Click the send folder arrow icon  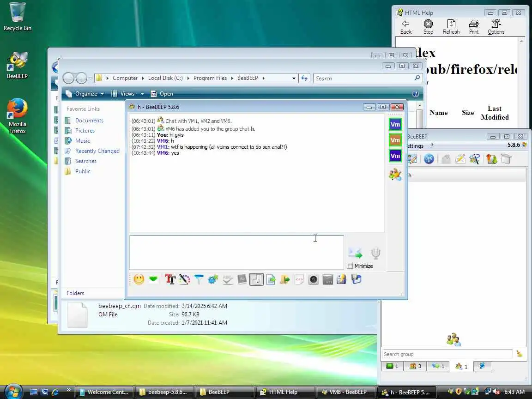click(x=285, y=279)
